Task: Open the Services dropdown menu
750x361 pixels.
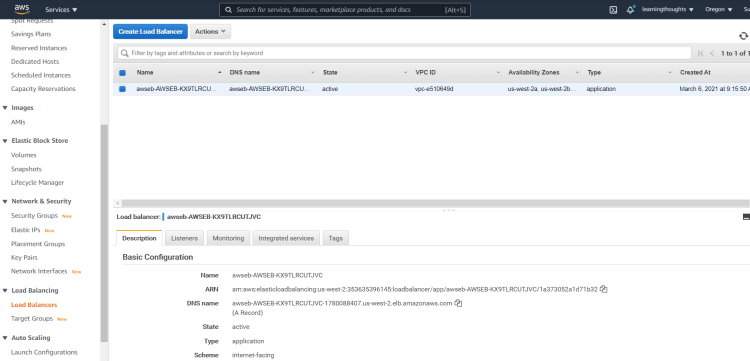Action: click(61, 10)
